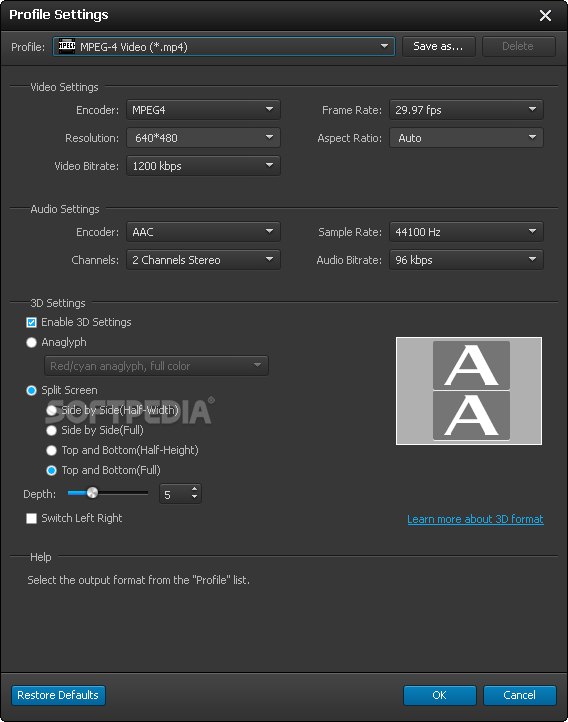This screenshot has height=722, width=568.
Task: Open the Aspect Ratio Auto dropdown
Action: click(x=466, y=138)
